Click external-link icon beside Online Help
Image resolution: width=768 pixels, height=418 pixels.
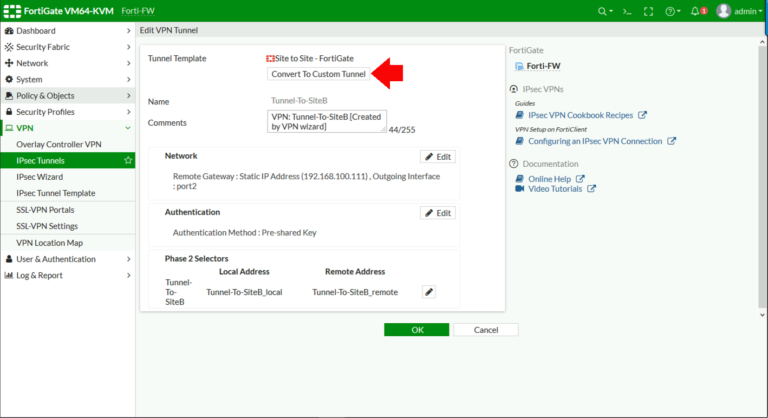coord(580,179)
